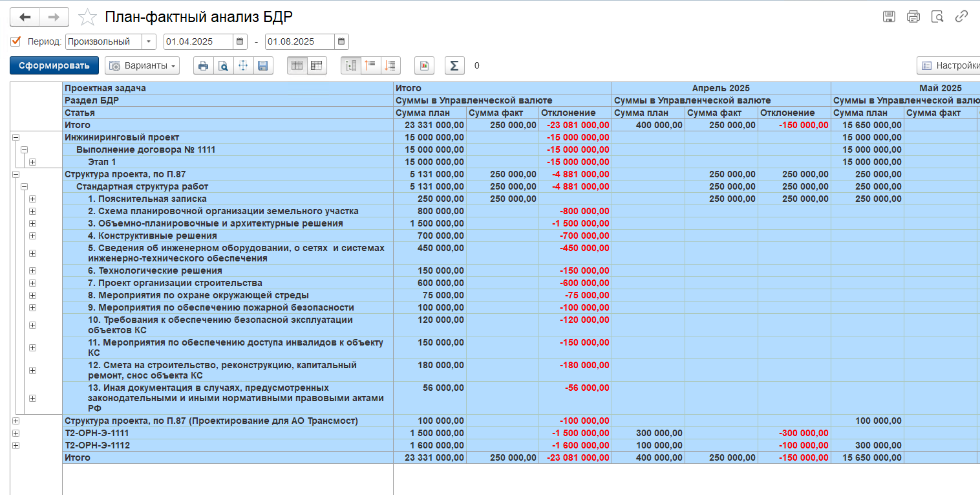Expand the Т2-ОРН-Э-1111 row

coord(16,433)
